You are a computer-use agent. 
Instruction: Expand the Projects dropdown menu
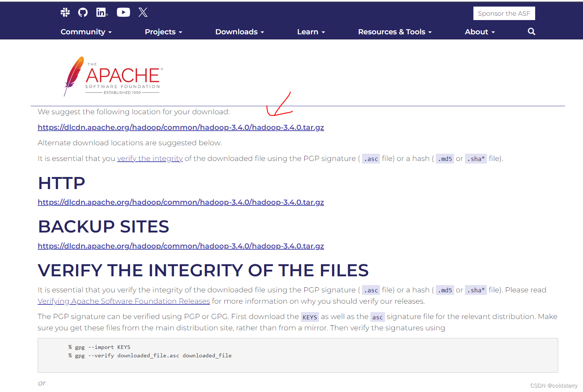(163, 32)
